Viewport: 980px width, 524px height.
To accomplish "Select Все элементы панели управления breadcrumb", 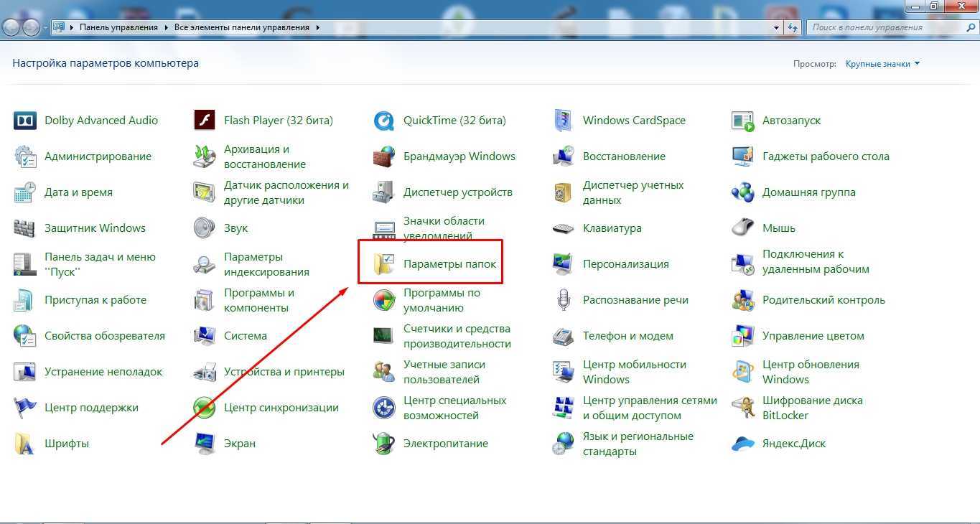I will click(x=242, y=27).
